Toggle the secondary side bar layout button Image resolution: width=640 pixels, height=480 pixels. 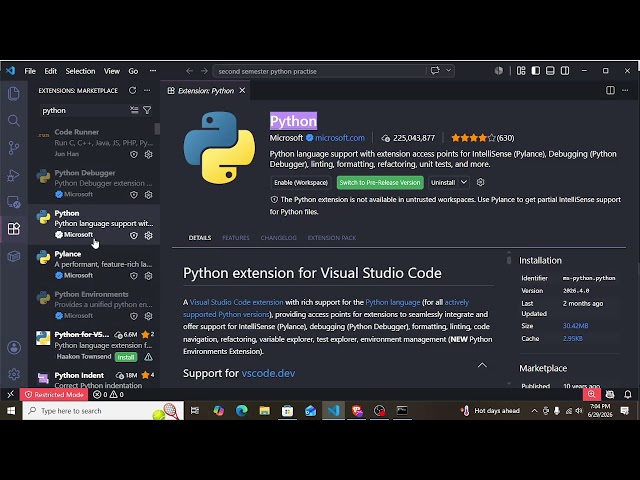tap(565, 71)
